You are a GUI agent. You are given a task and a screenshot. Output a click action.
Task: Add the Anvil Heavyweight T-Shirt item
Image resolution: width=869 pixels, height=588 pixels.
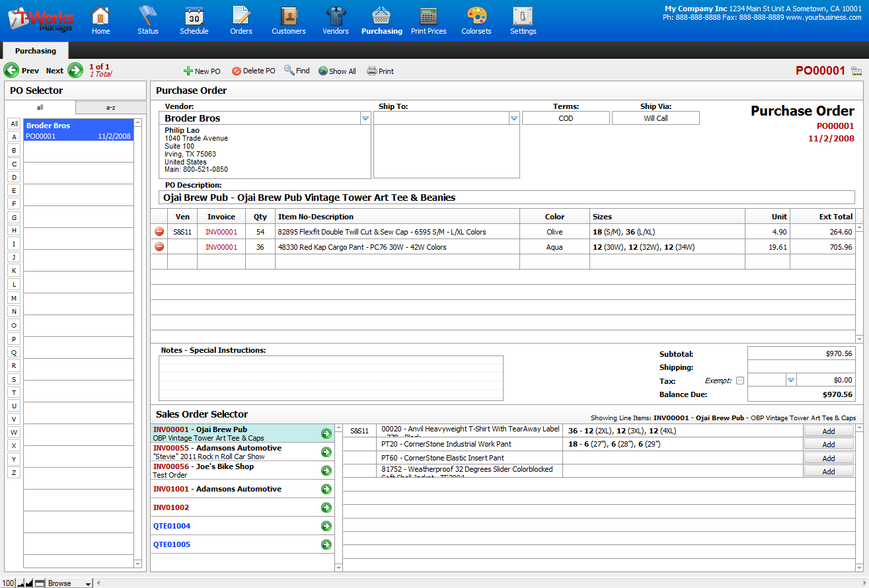829,431
